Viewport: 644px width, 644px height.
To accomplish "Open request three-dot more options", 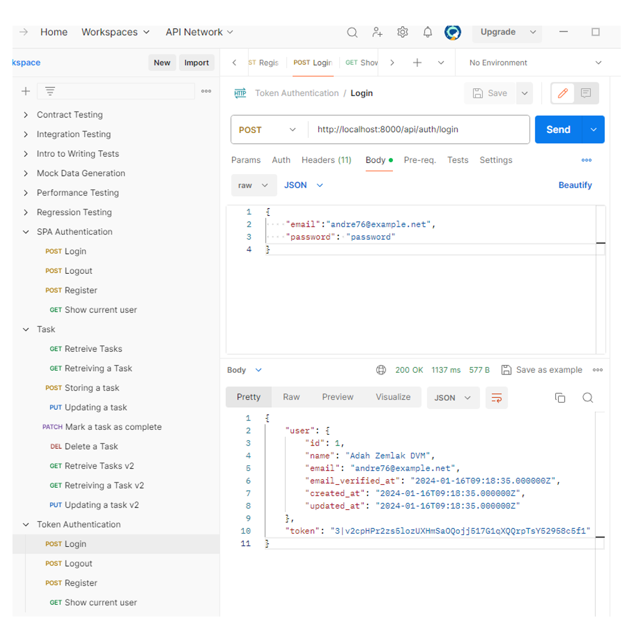I will 587,160.
